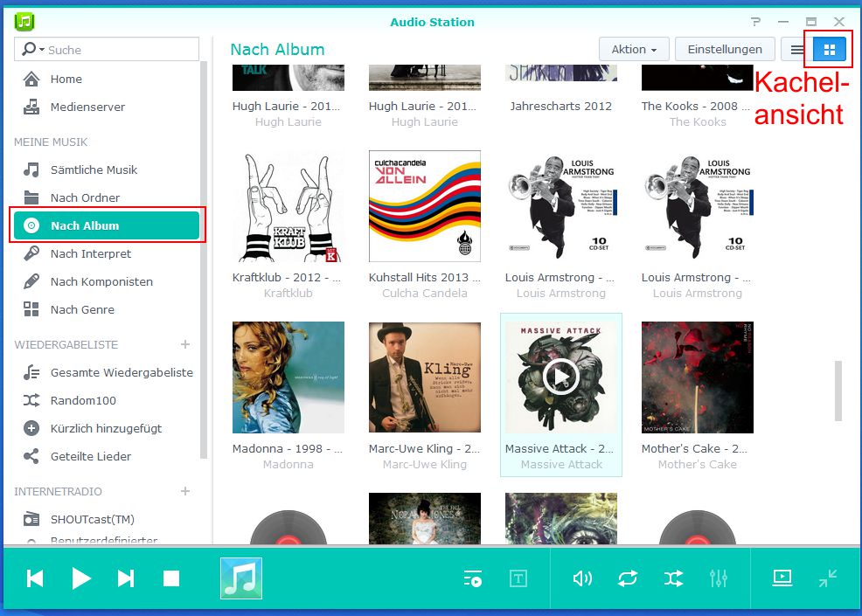This screenshot has width=862, height=616.
Task: Open Medienserver
Action: tap(107, 107)
